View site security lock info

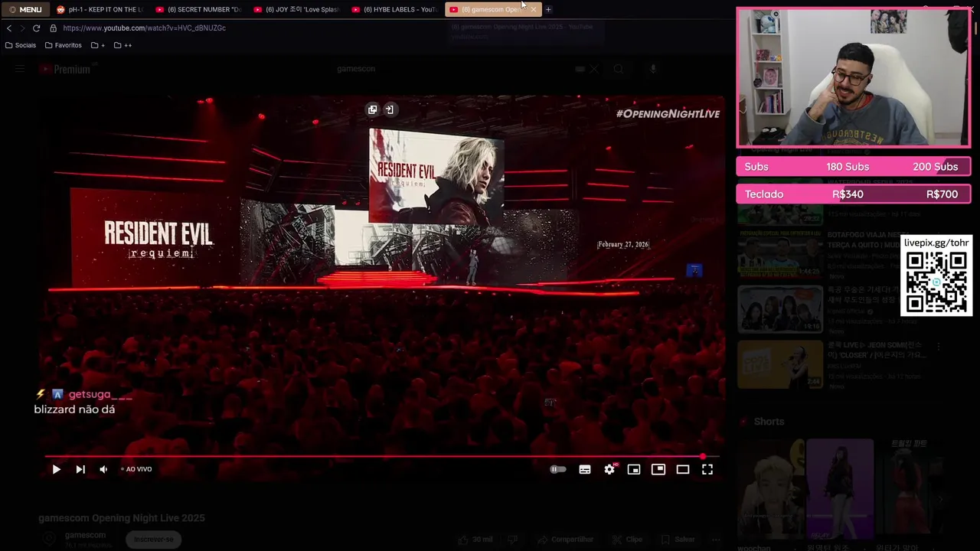[53, 28]
